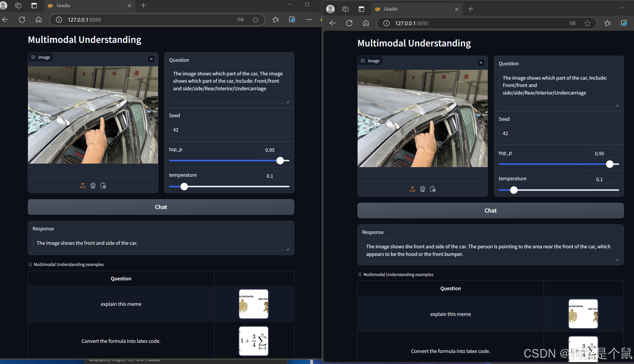
Task: Remove uploaded image in left window
Action: pos(151,59)
